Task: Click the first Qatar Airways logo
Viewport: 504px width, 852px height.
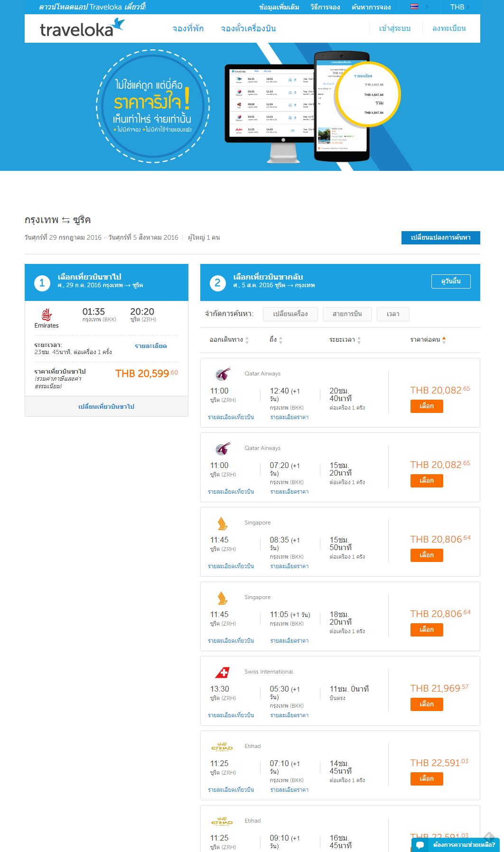Action: (x=223, y=374)
